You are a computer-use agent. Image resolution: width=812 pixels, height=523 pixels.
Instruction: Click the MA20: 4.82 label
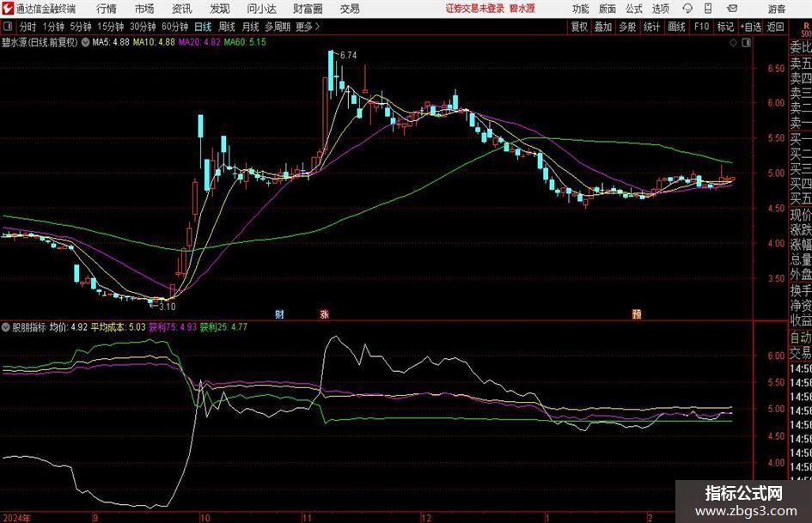click(199, 42)
